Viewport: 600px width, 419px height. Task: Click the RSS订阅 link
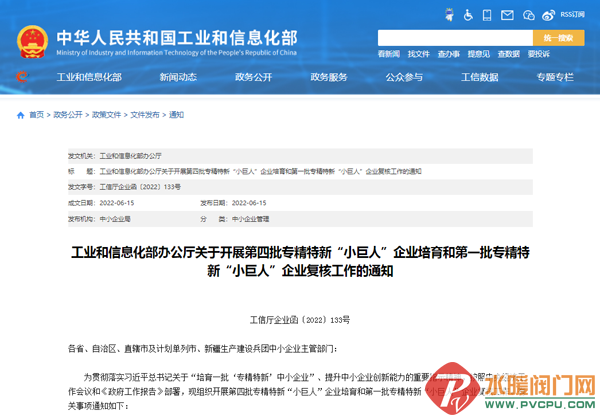pos(572,15)
